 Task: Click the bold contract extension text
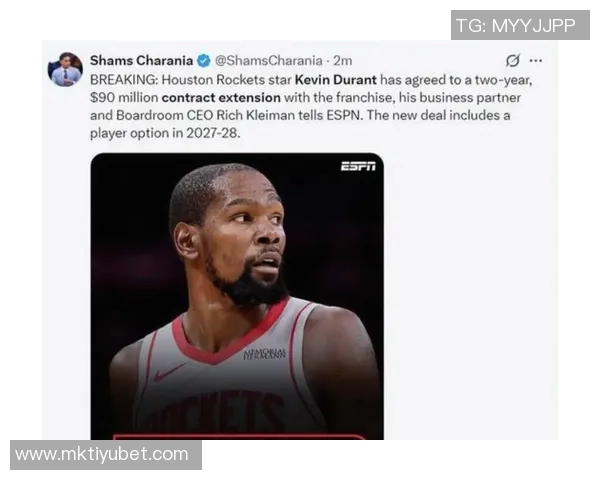coord(221,98)
